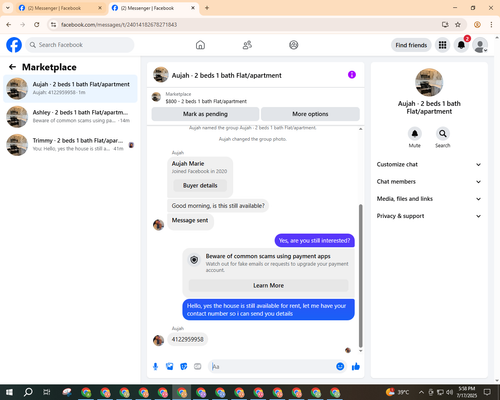
Task: Open Windows taskbar search
Action: click(x=28, y=392)
